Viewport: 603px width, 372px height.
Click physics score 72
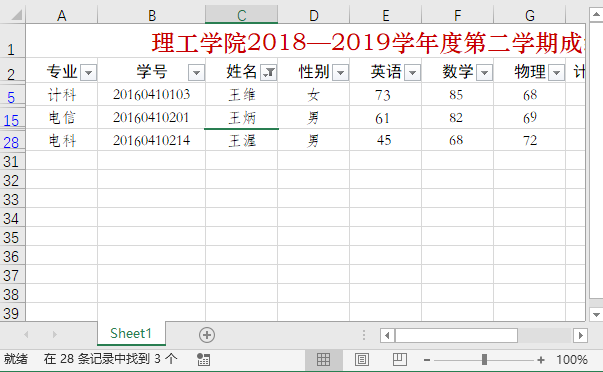click(530, 140)
